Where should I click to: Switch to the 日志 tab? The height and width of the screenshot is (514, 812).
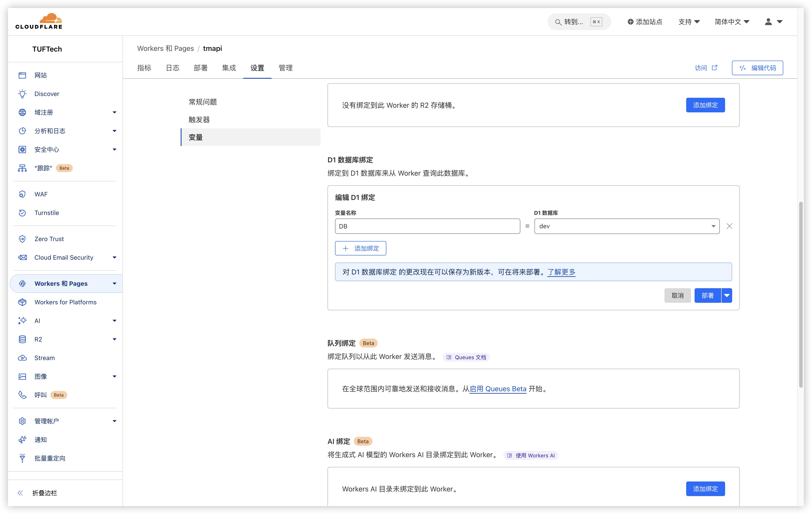coord(172,67)
